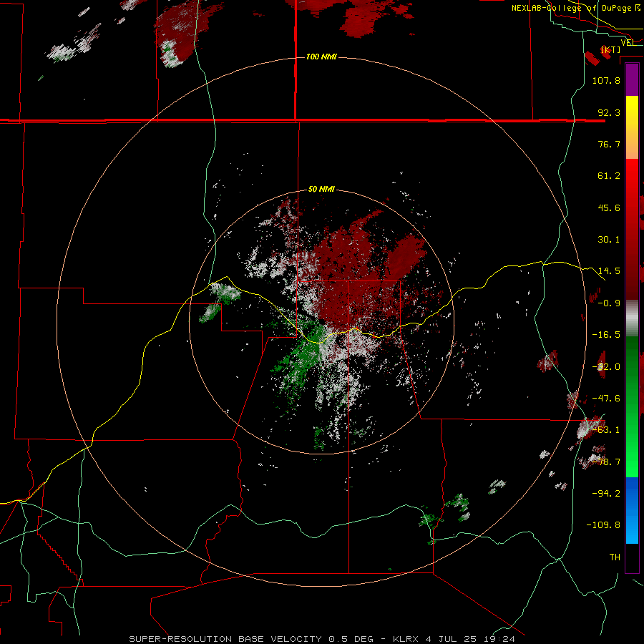
Task: Click the -94.2 velocity scale value
Action: click(x=606, y=494)
